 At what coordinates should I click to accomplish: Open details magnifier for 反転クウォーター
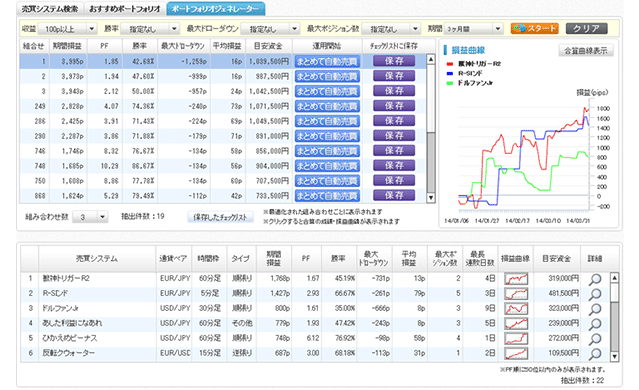tap(595, 354)
